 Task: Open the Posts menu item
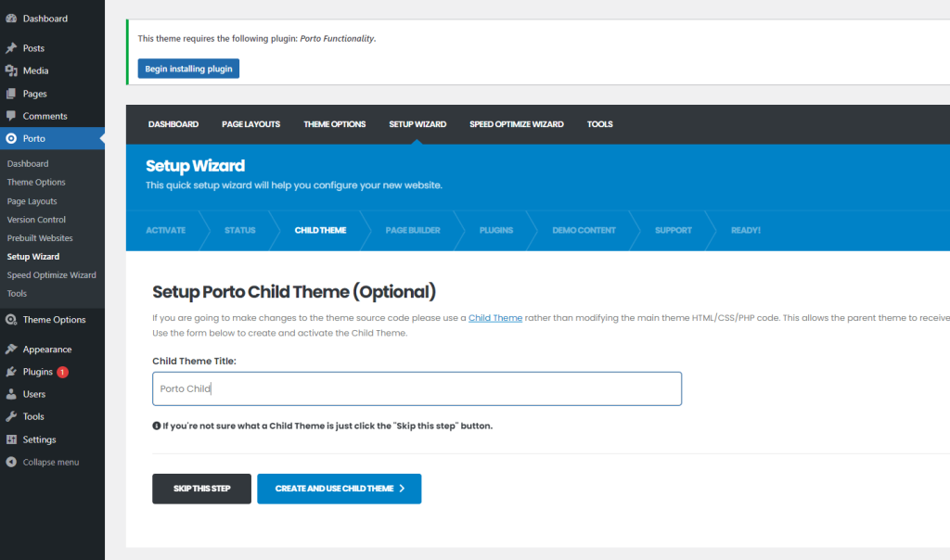52,48
